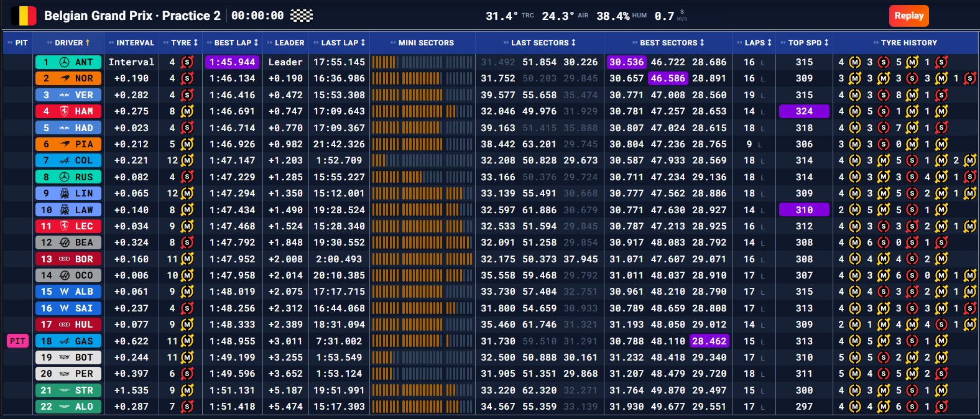Sort by LAPS column header
Screen dimensions: 980x419
pos(754,43)
